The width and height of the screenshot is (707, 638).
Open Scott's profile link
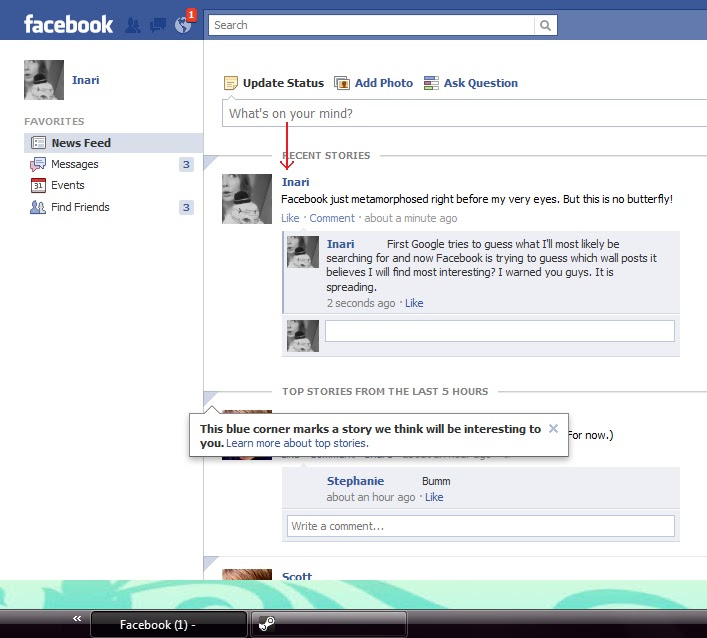[x=297, y=575]
